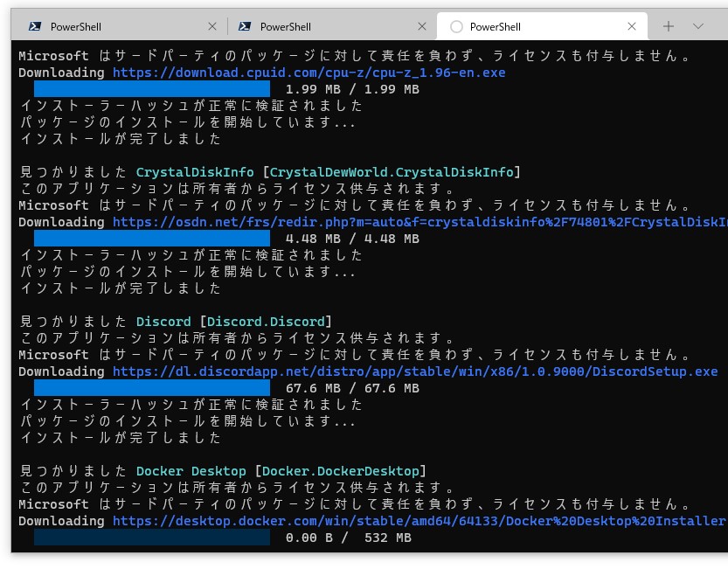728x569 pixels.
Task: Click the PowerShell icon on the second tab
Action: coord(246,26)
